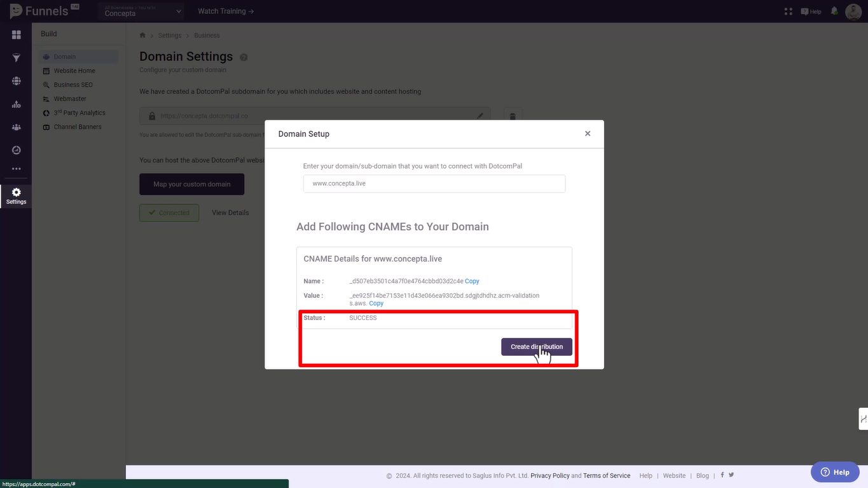This screenshot has height=488, width=868.
Task: Open the bar chart growth icon in sidebar
Action: click(16, 104)
